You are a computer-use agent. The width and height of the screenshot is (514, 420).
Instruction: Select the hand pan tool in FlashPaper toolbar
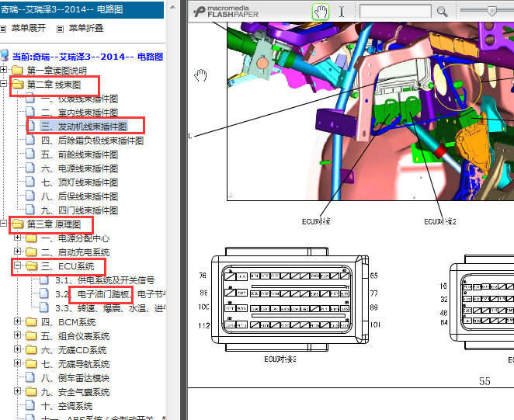click(x=320, y=12)
